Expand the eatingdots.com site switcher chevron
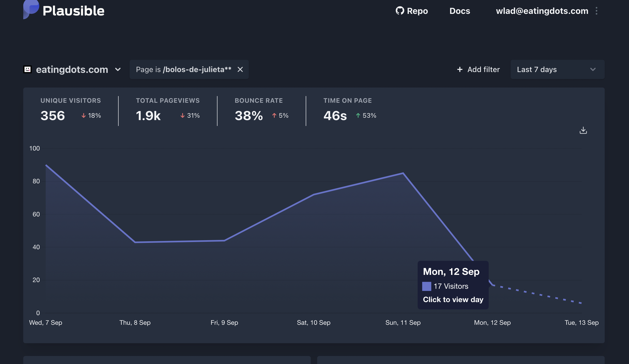 tap(118, 69)
